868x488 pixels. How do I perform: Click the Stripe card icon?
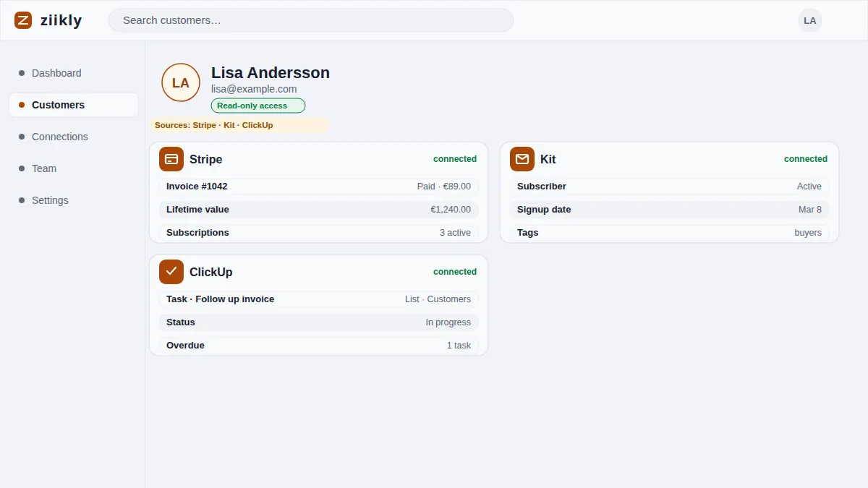pyautogui.click(x=171, y=159)
